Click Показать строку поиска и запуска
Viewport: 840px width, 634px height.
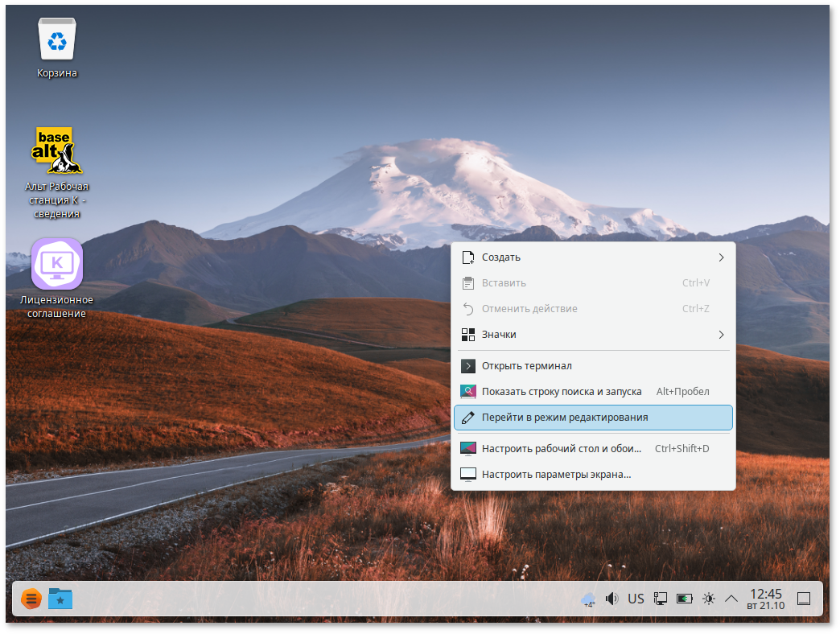[561, 392]
